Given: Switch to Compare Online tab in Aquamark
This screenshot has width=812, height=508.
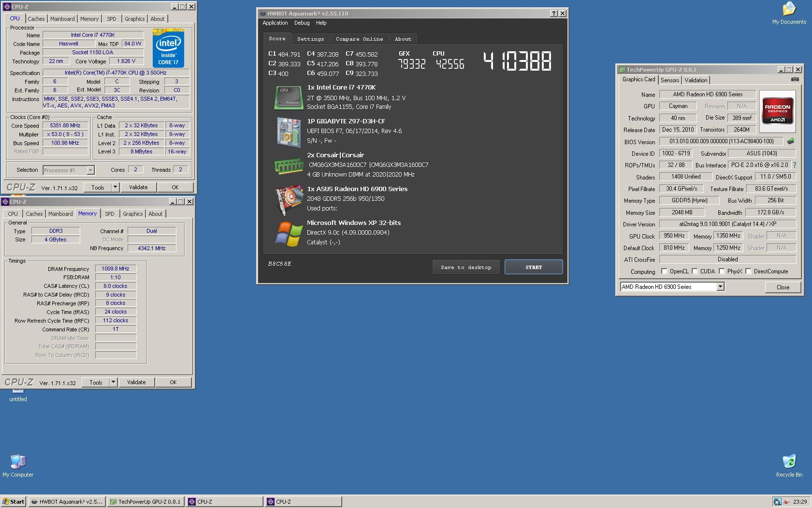Looking at the screenshot, I should (359, 39).
